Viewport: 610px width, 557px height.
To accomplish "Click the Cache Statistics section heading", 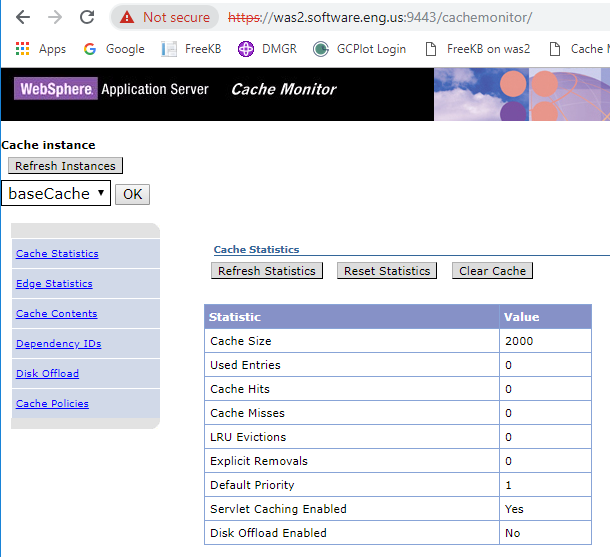I will click(256, 249).
